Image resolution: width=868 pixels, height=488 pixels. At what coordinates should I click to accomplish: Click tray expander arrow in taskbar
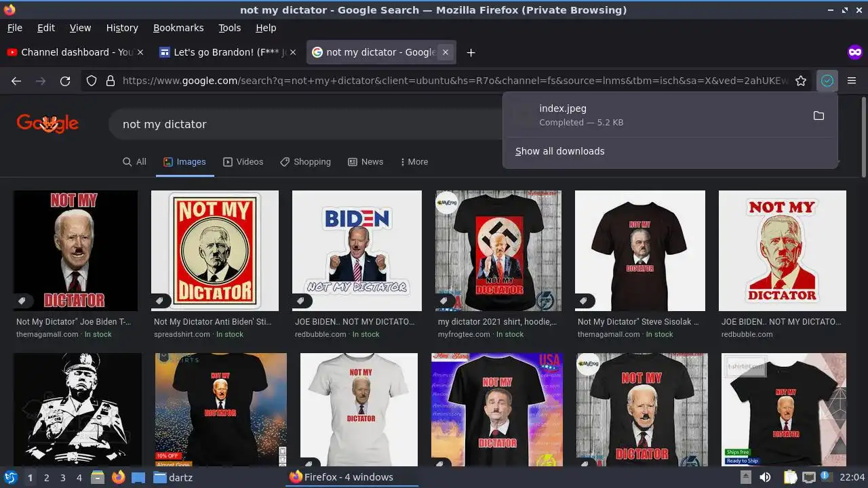[x=745, y=477]
